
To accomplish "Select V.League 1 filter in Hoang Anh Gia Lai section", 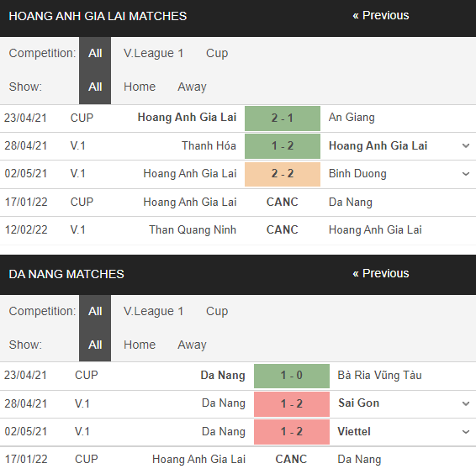I will coord(153,54).
